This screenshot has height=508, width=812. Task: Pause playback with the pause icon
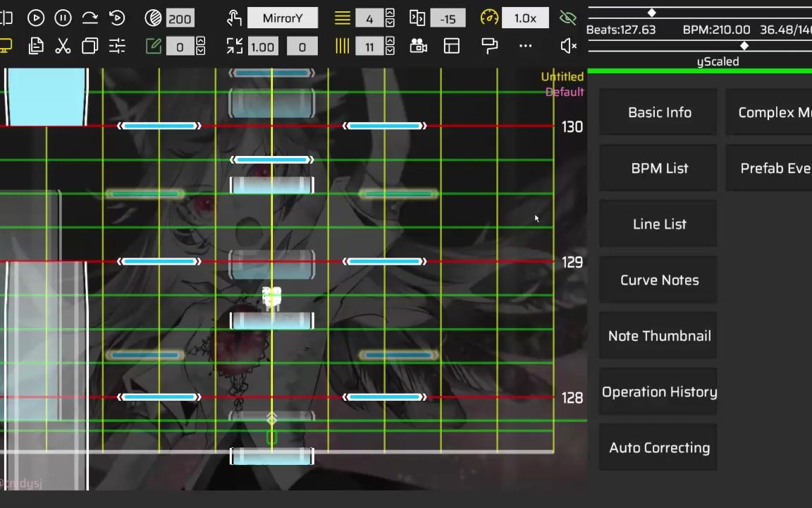[63, 18]
